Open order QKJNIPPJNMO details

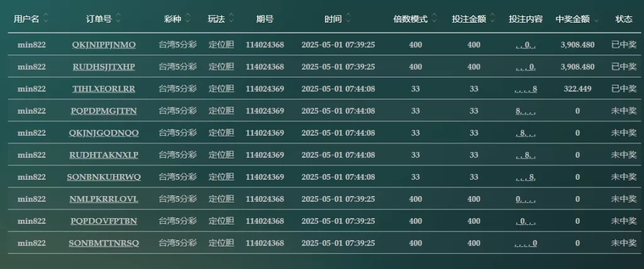[104, 45]
